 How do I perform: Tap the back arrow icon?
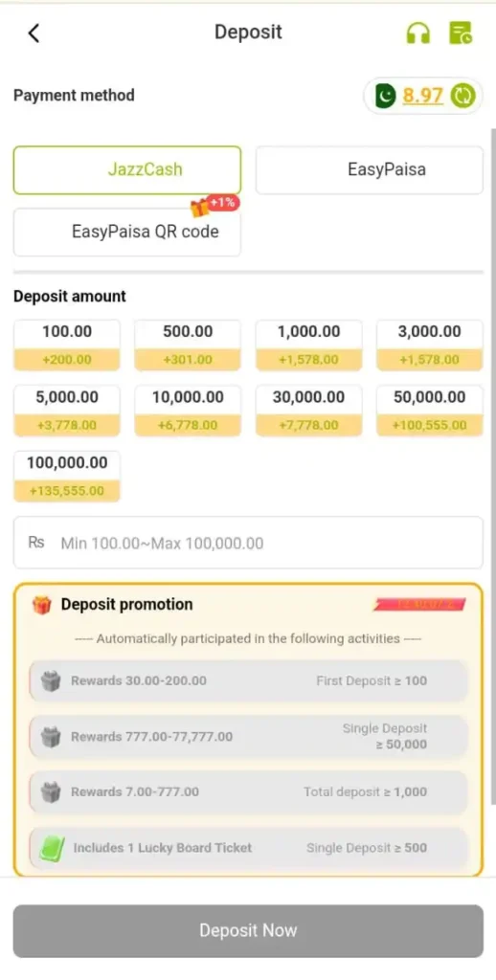click(x=34, y=33)
